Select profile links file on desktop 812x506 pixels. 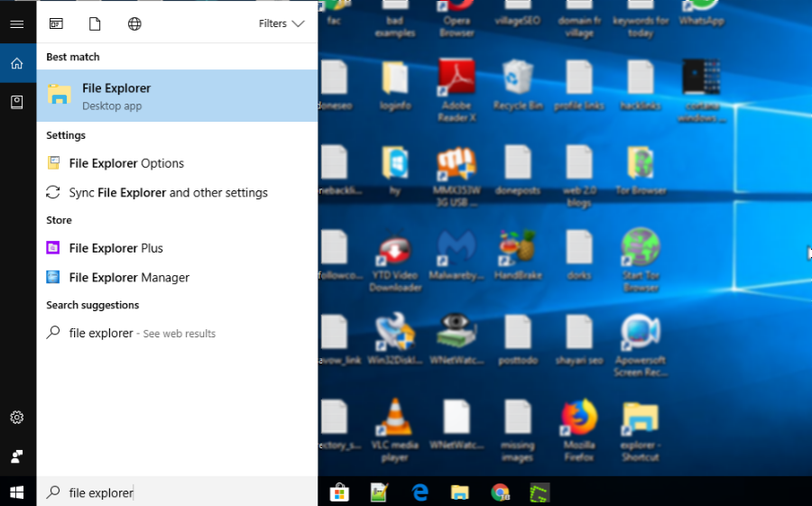pyautogui.click(x=579, y=86)
